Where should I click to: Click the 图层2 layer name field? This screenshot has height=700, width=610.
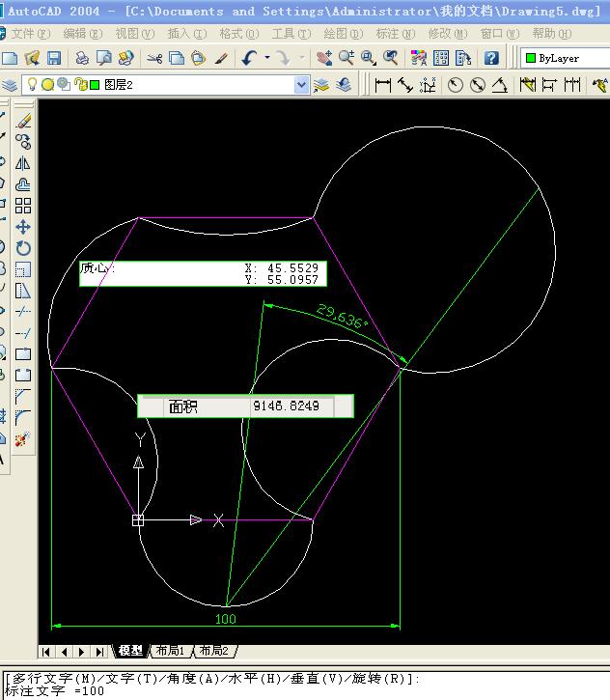point(119,85)
